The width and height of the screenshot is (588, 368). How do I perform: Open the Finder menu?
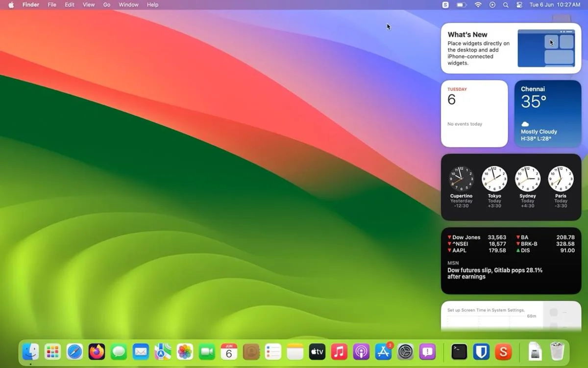point(31,5)
